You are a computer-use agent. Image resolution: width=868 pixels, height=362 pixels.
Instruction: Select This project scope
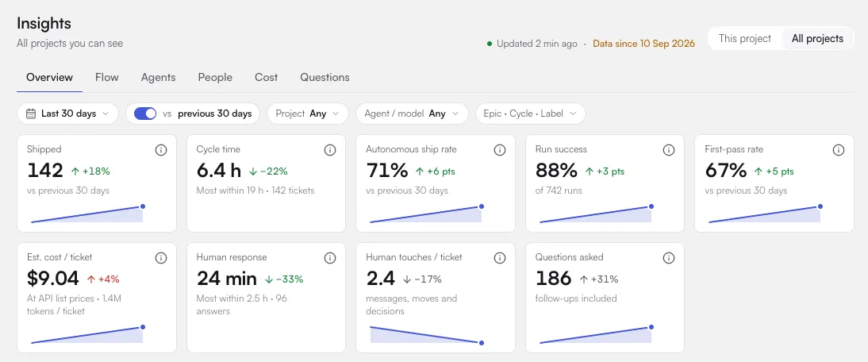[x=744, y=39]
